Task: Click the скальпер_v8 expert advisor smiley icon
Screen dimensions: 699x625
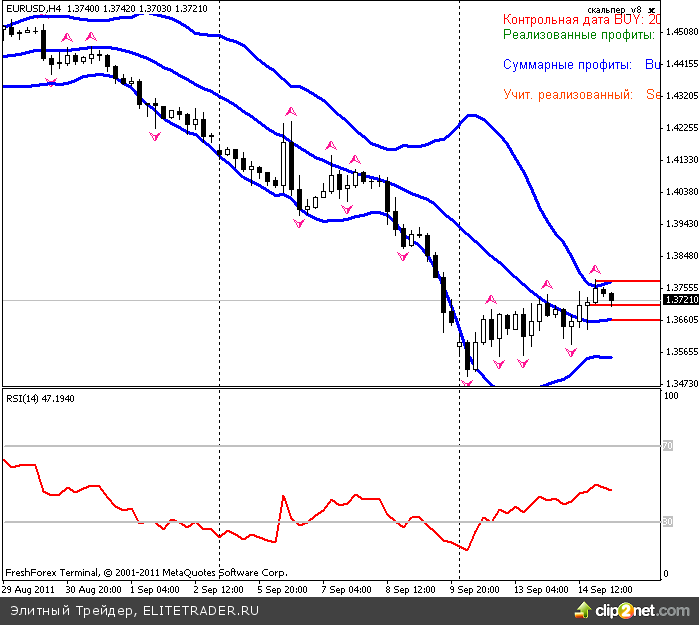Action: [x=651, y=7]
